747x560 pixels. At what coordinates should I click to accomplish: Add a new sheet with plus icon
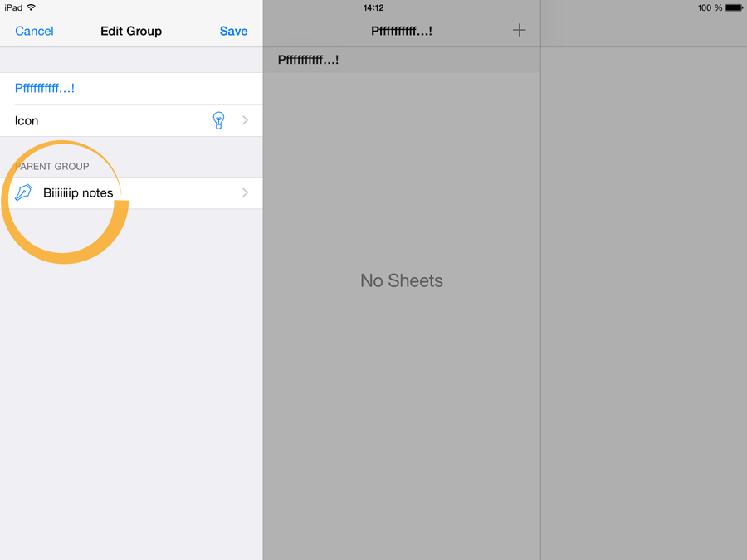pos(519,31)
